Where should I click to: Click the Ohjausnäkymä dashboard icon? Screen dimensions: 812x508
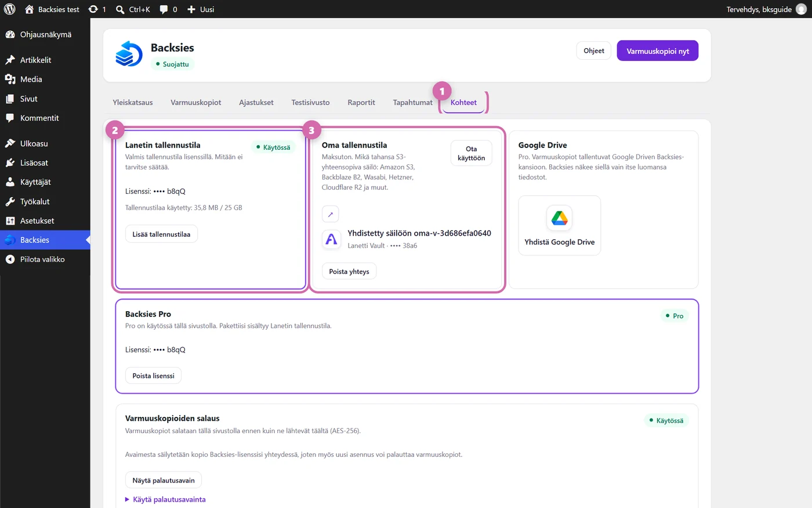[10, 35]
